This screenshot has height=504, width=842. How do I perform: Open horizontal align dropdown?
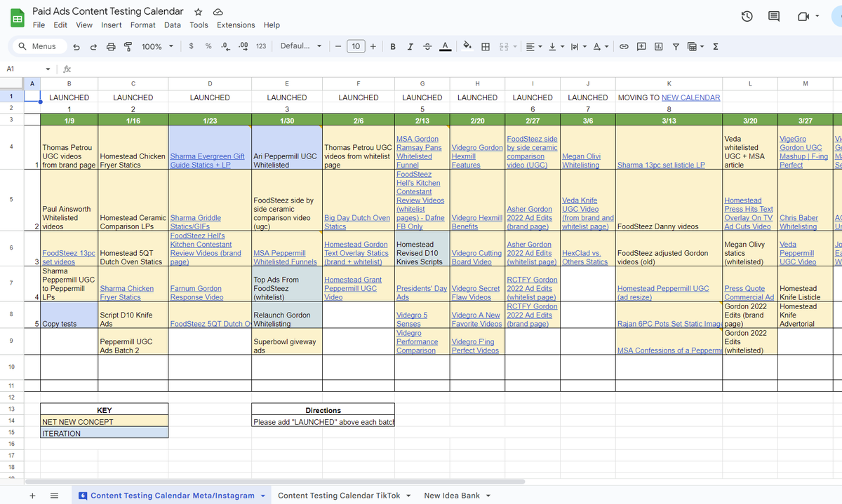tap(535, 46)
